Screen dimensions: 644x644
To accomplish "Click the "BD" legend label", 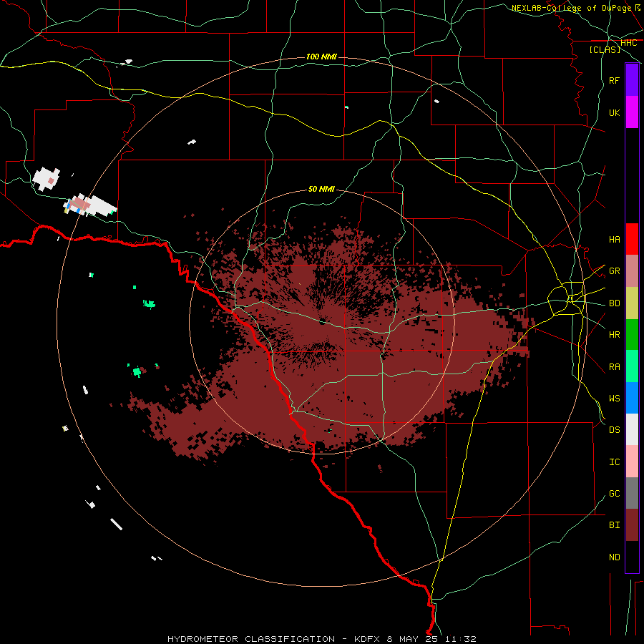I will click(x=614, y=303).
